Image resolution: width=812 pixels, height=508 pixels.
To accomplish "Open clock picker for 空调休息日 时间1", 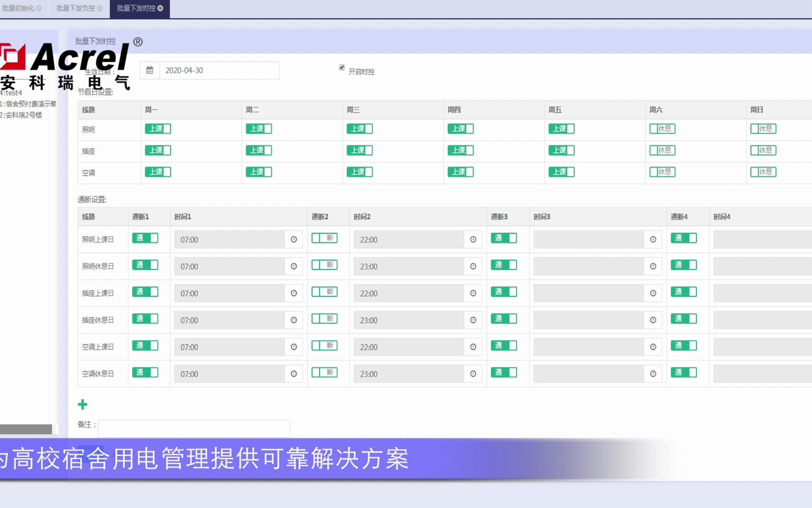I will pyautogui.click(x=294, y=373).
